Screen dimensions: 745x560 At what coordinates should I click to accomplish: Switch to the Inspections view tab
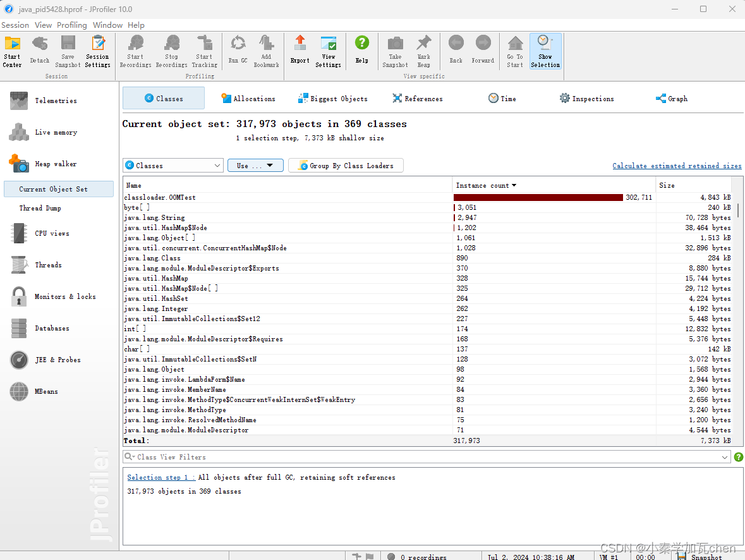[586, 99]
